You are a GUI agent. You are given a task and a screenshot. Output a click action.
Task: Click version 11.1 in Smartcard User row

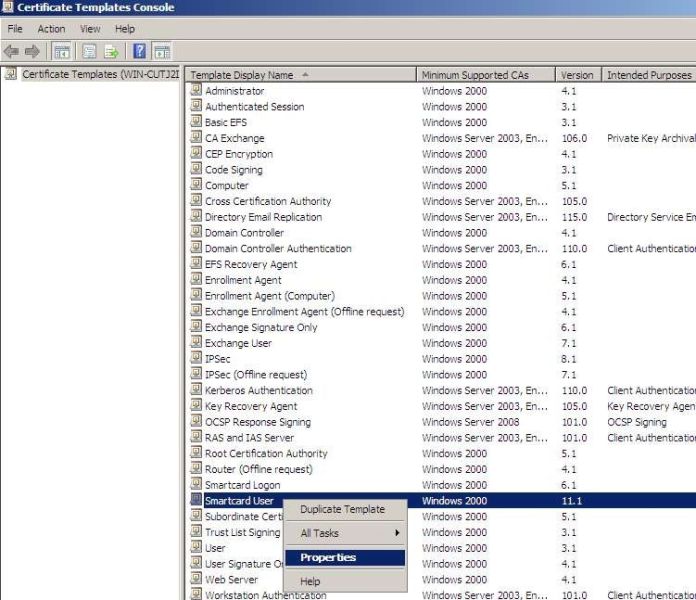click(x=572, y=501)
